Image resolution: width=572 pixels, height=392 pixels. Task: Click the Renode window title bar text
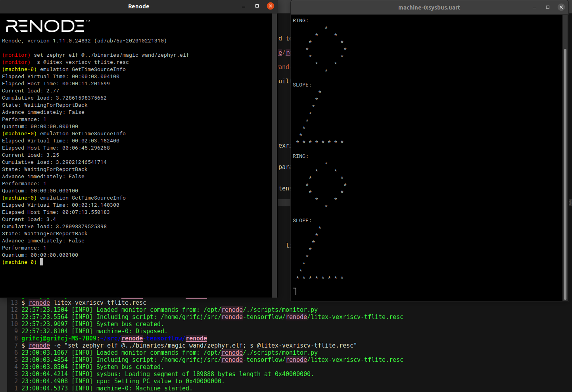coord(139,6)
